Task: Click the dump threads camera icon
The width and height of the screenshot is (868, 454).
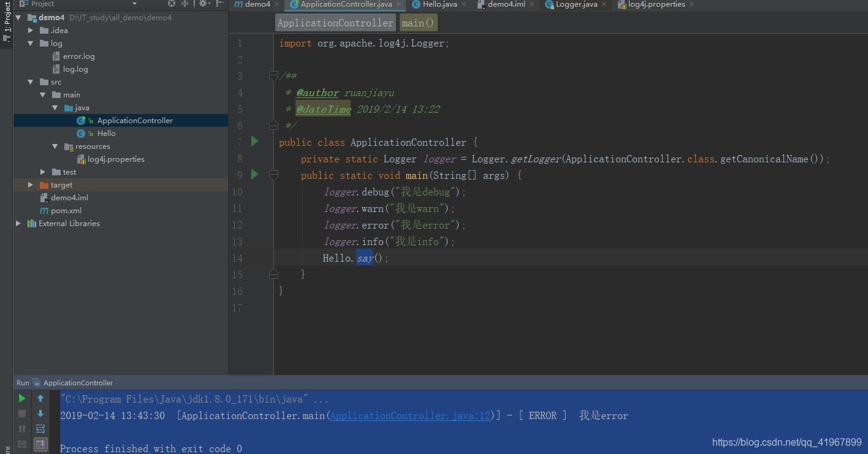Action: click(22, 444)
